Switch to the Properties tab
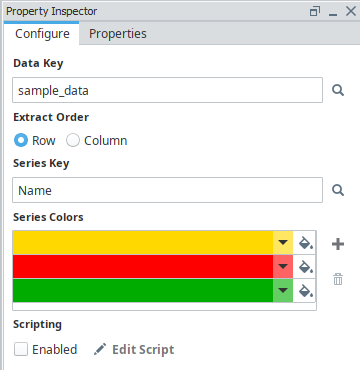Image resolution: width=360 pixels, height=370 pixels. point(118,34)
